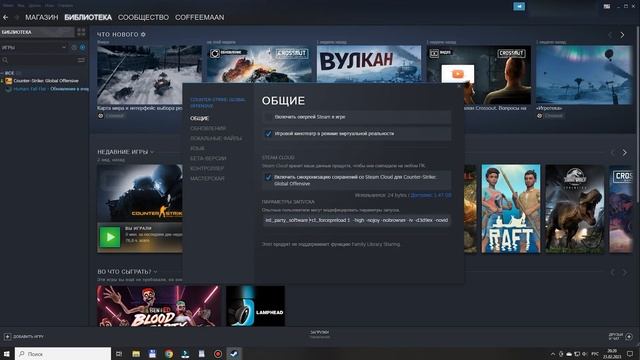Open the friends and chat button
Image resolution: width=640 pixels, height=360 pixels.
click(x=620, y=336)
